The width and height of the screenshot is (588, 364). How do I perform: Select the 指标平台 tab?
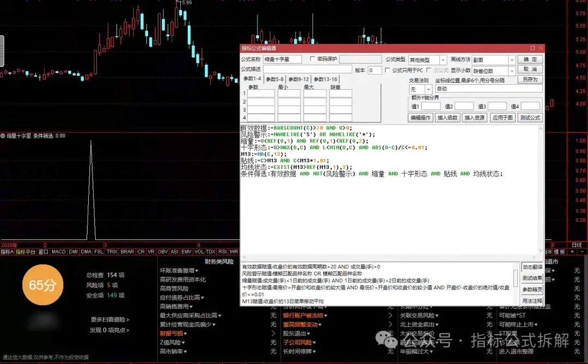(x=26, y=251)
